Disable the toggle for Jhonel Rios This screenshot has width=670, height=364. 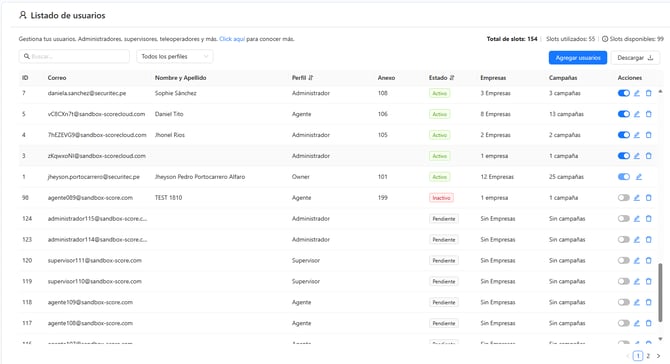tap(624, 135)
